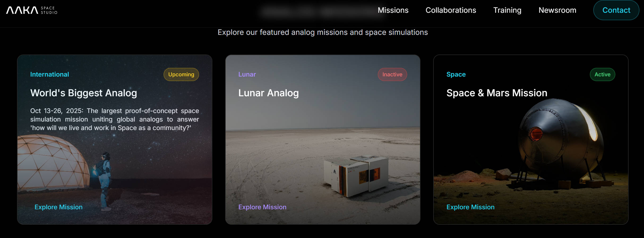The image size is (644, 238).
Task: Select the Upcoming status badge
Action: [181, 74]
